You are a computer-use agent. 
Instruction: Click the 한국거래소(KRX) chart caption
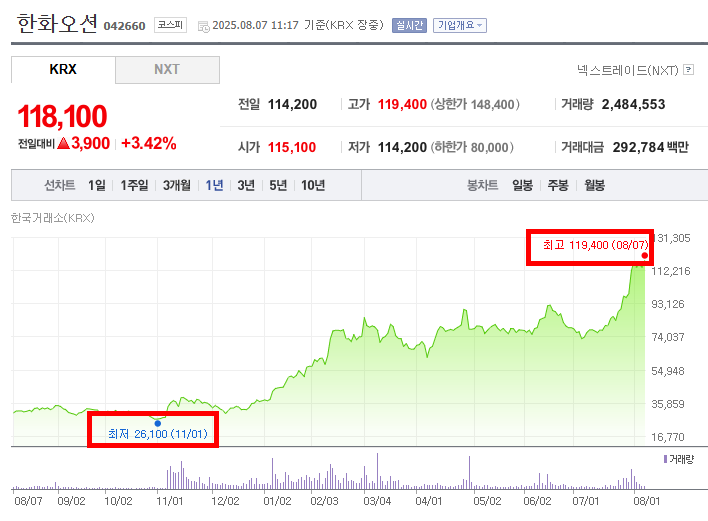click(53, 218)
